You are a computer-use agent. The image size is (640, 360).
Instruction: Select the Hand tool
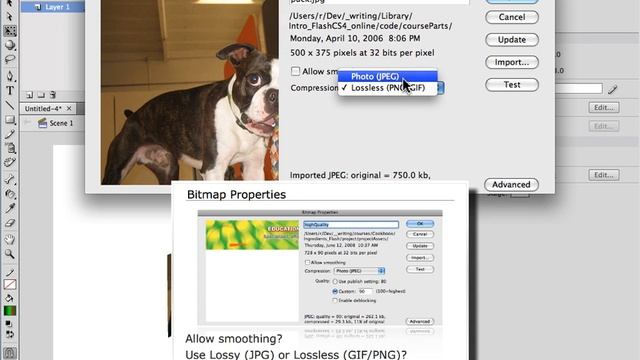point(10,240)
